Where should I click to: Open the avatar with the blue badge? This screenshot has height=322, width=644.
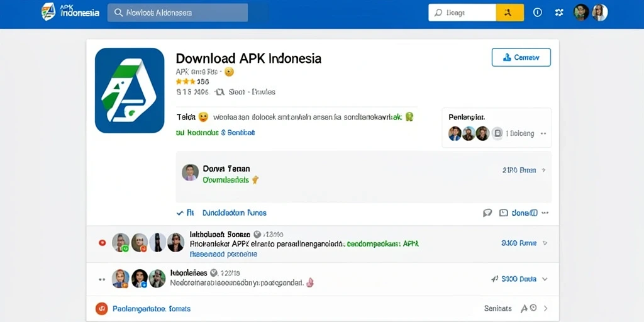140,279
